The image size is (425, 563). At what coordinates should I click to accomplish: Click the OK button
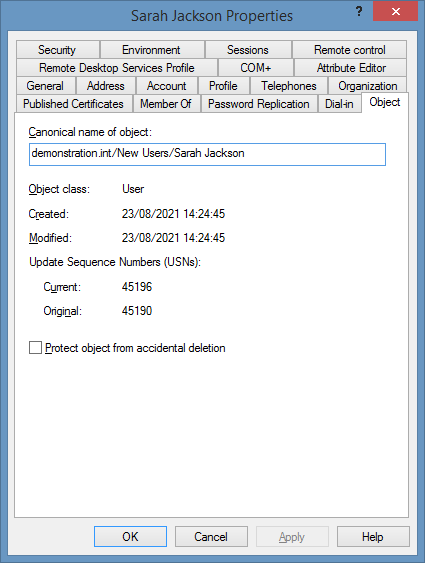[x=130, y=536]
